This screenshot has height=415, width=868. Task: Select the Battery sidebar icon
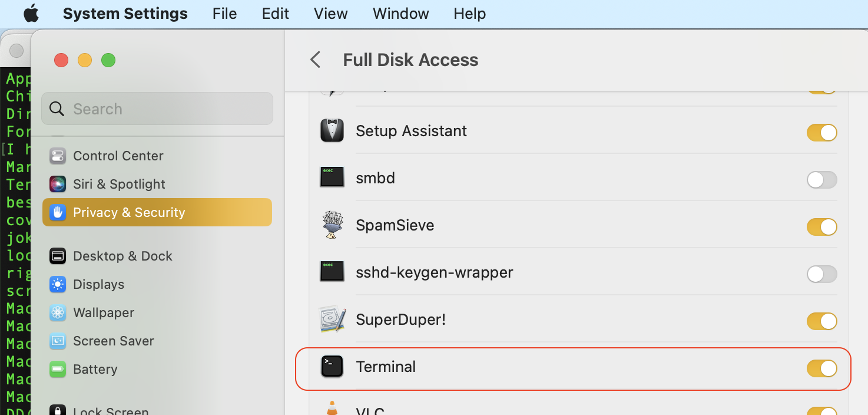coord(57,369)
